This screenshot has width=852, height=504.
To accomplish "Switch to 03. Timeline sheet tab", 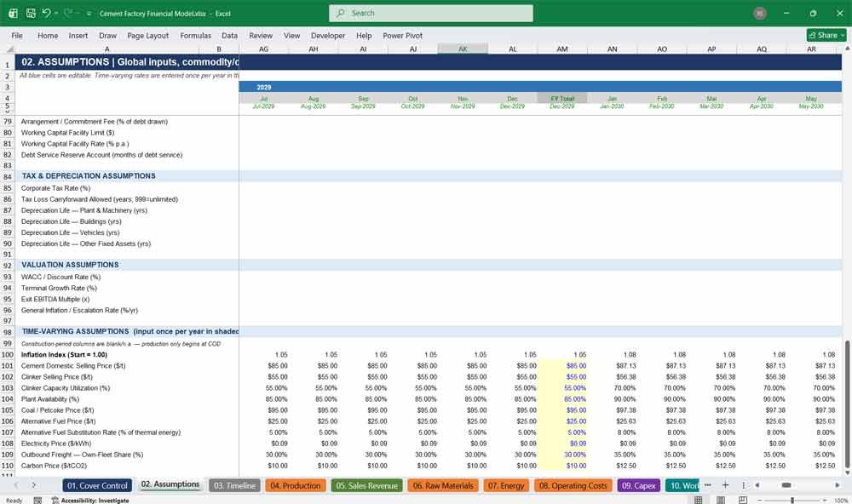I will pyautogui.click(x=235, y=485).
